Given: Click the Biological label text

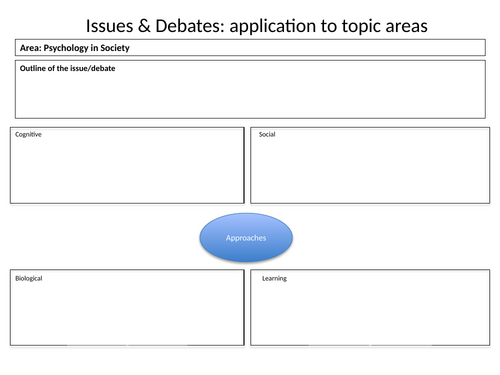Looking at the screenshot, I should [29, 278].
